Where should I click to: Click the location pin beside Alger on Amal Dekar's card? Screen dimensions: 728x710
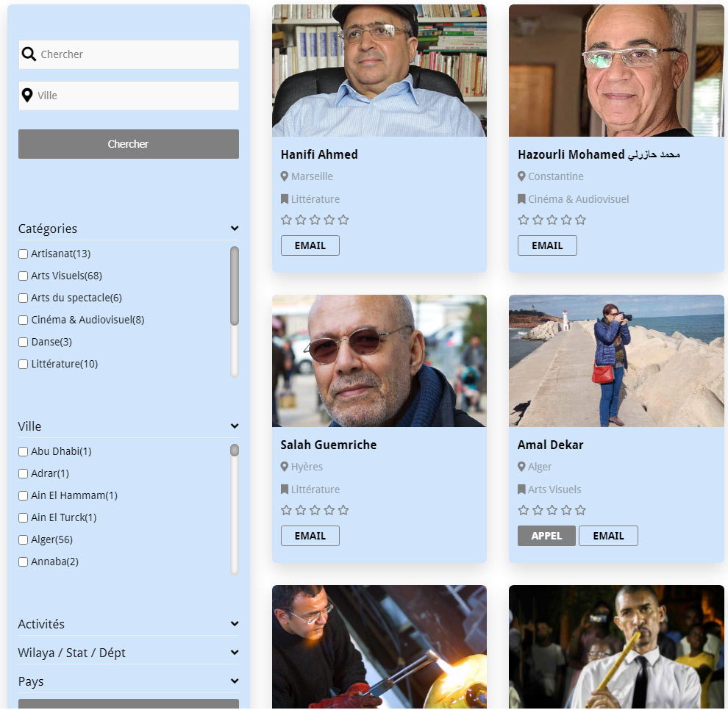pyautogui.click(x=521, y=467)
